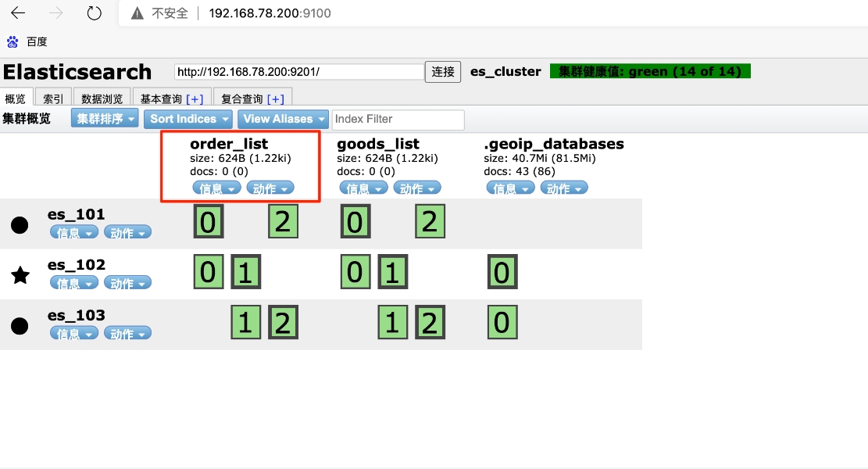
Task: Reload the page with refresh icon
Action: click(x=95, y=13)
